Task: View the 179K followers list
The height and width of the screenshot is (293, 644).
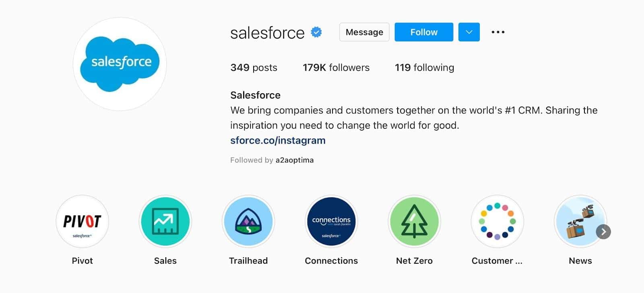Action: 336,68
